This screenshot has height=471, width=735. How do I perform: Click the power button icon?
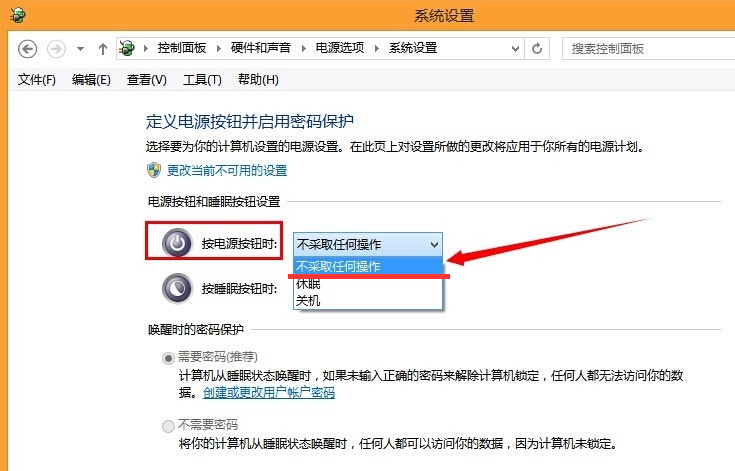pyautogui.click(x=177, y=243)
